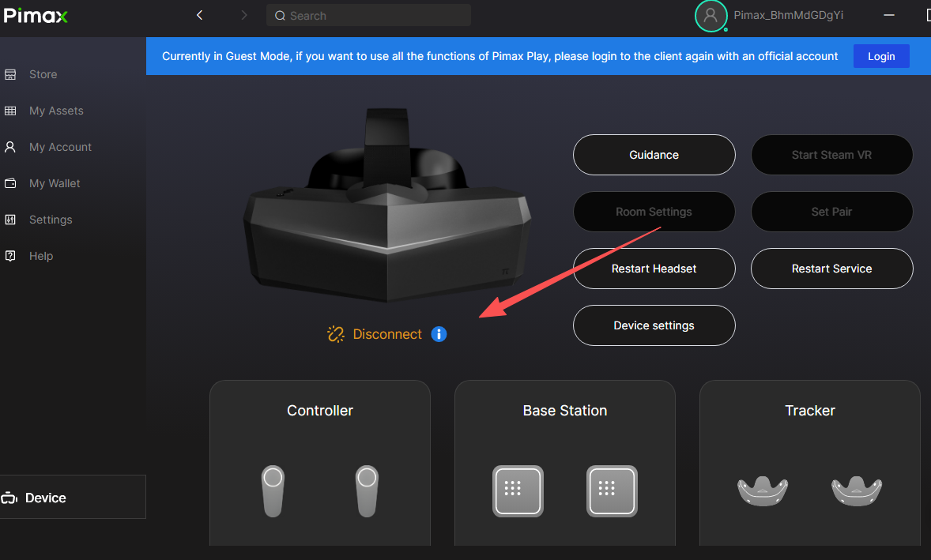Image resolution: width=931 pixels, height=560 pixels.
Task: Click the Disconnect status text
Action: click(x=387, y=334)
